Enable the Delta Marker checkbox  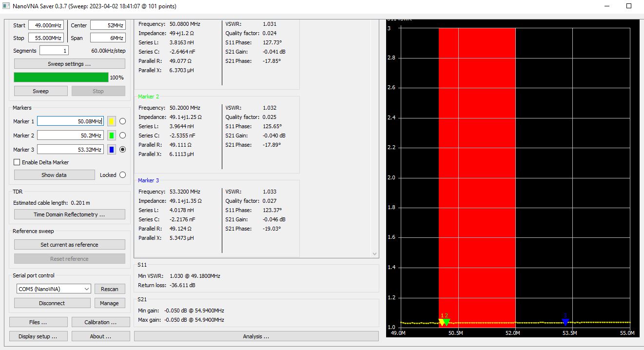[17, 162]
